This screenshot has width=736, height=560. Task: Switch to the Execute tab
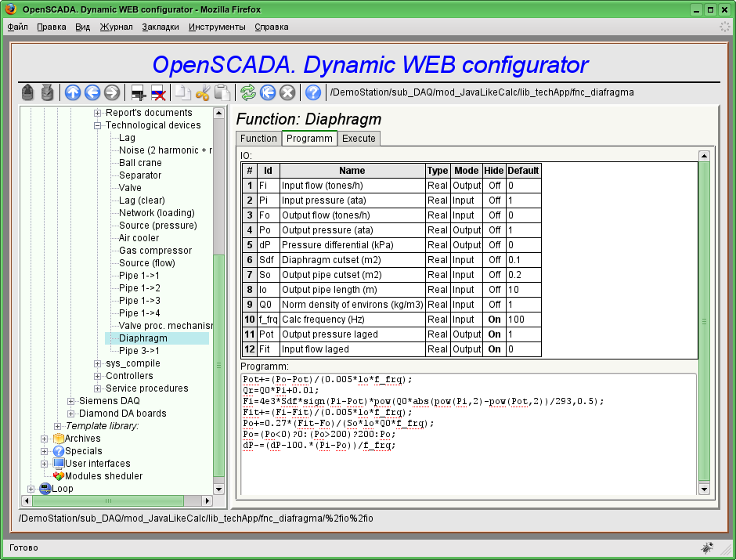pos(359,139)
